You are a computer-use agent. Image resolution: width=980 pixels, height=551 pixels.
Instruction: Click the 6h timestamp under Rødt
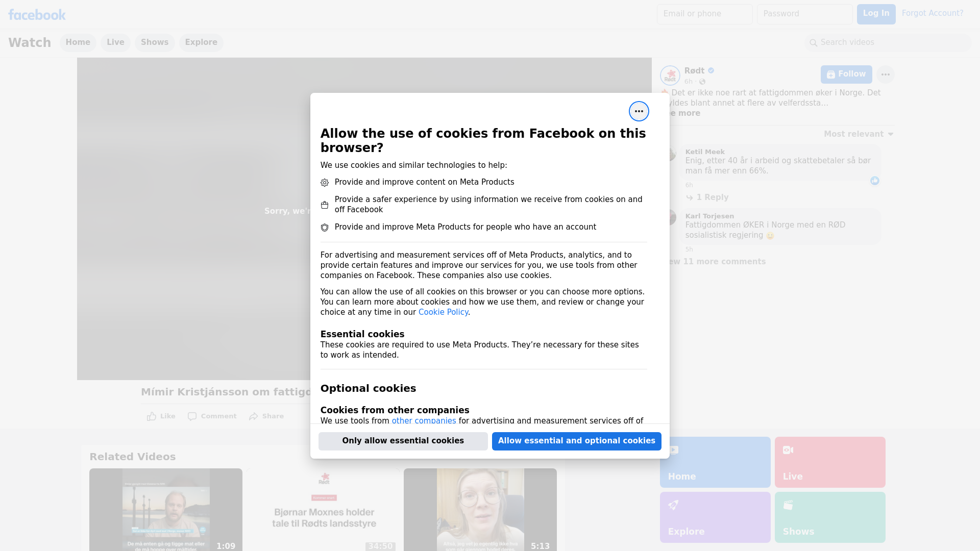[689, 82]
